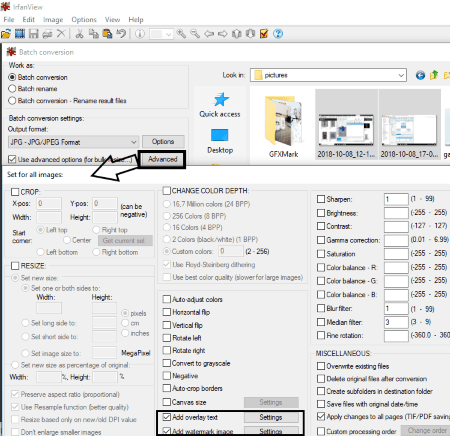Viewport: 450px width, 436px height.
Task: Click the Open file toolbar icon
Action: pyautogui.click(x=6, y=34)
